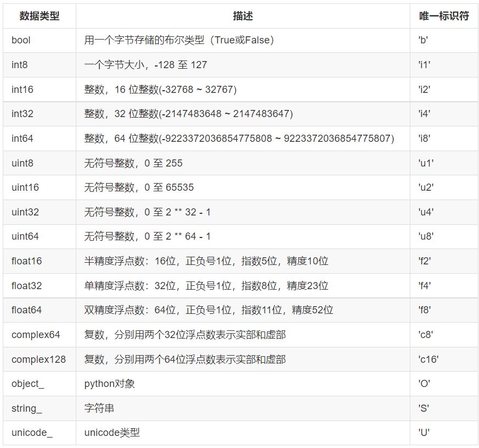Click the int8 row
The width and height of the screenshot is (479, 448).
pyautogui.click(x=19, y=65)
